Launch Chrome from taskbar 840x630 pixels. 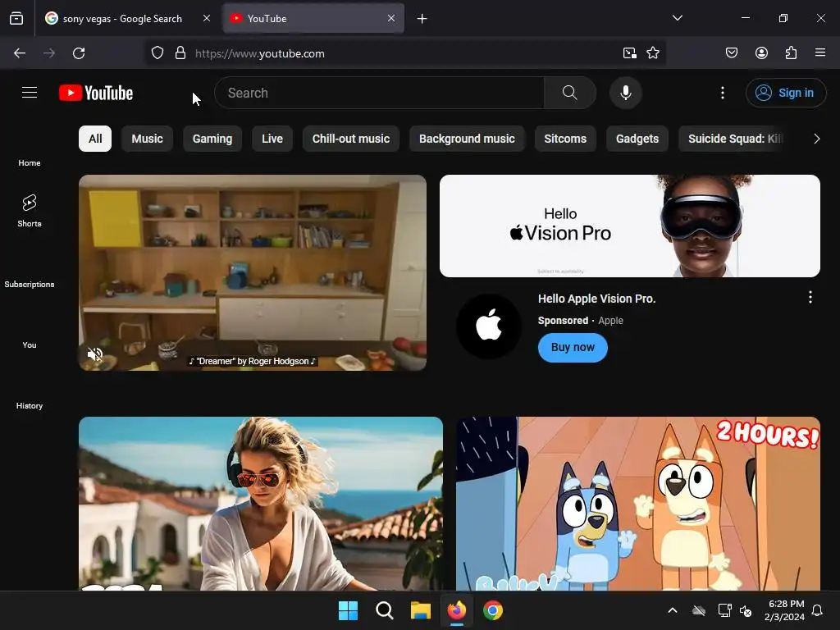tap(493, 610)
